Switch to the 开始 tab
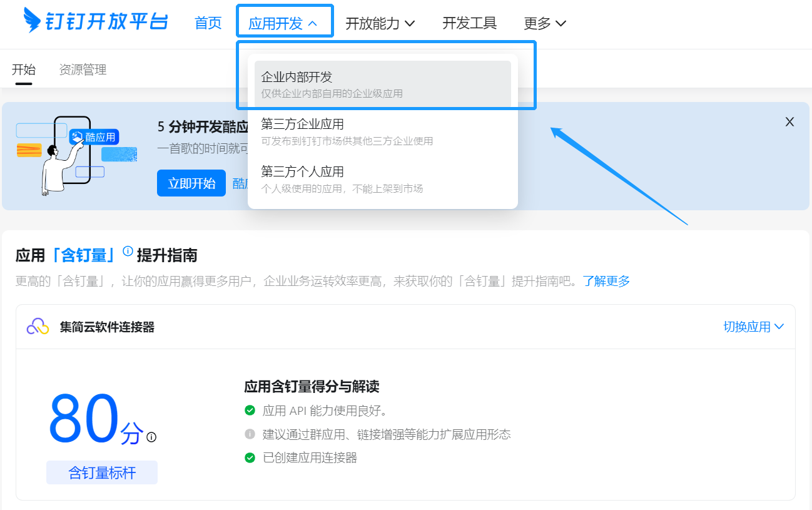The image size is (812, 510). [x=24, y=69]
